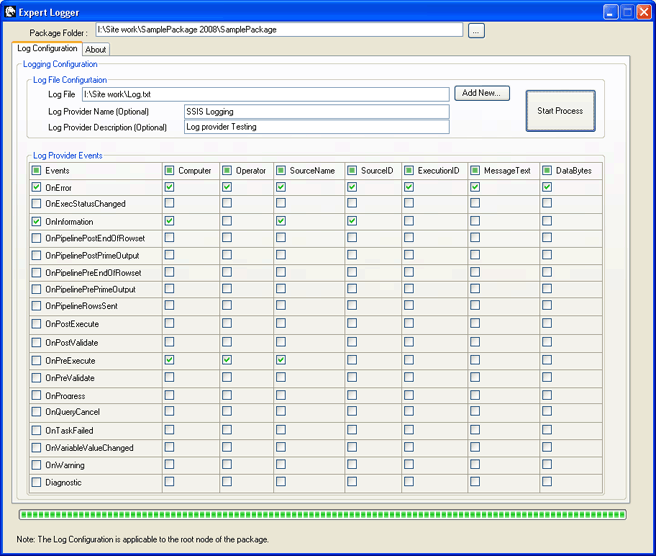This screenshot has width=656, height=556.
Task: Check the Diagnostic event checkbox
Action: pos(37,482)
